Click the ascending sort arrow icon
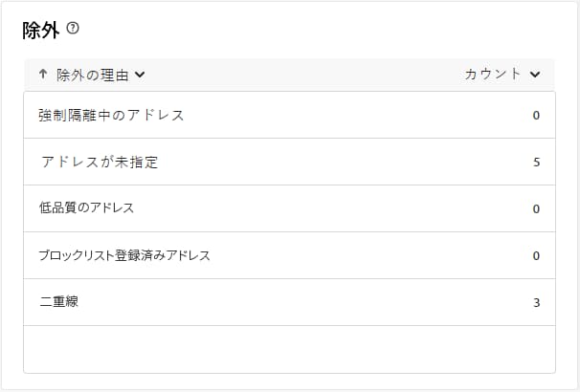The image size is (580, 392). [x=43, y=75]
